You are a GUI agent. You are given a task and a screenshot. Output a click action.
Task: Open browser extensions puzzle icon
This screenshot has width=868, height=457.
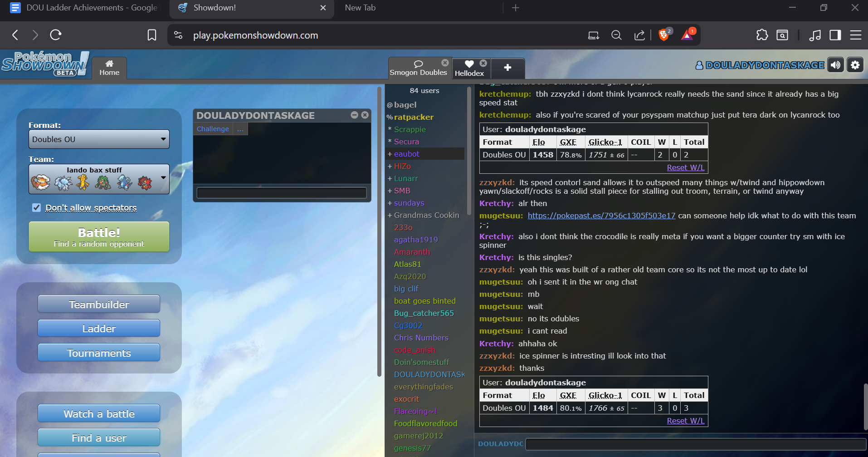(762, 35)
